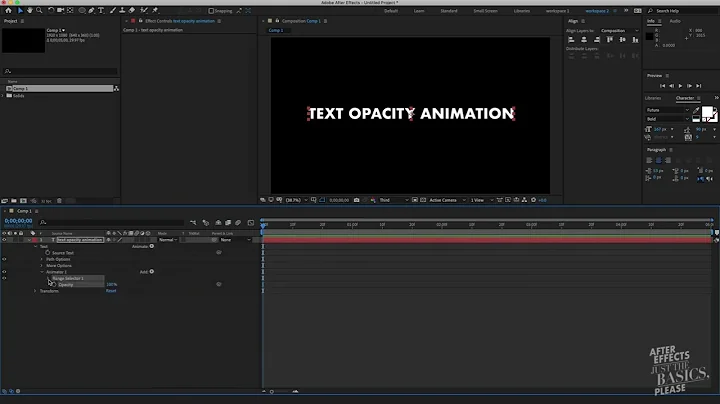This screenshot has width=720, height=404.
Task: Align layers vertically to center
Action: [x=623, y=40]
